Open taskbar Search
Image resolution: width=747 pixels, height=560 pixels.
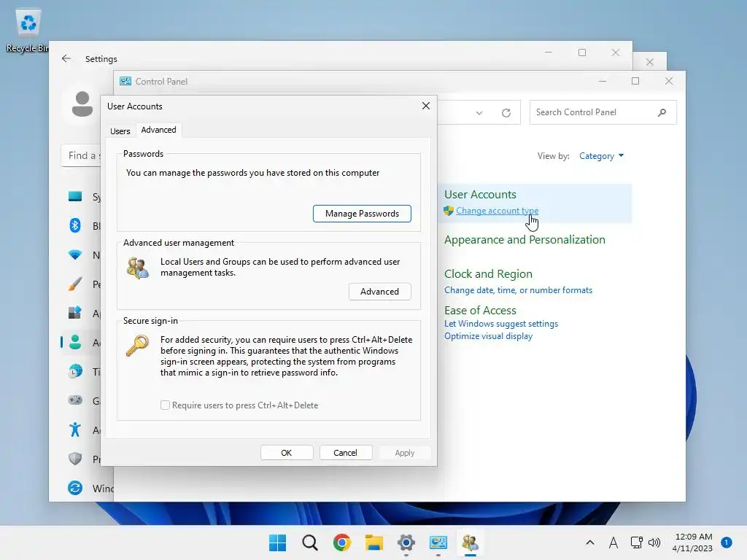point(309,542)
